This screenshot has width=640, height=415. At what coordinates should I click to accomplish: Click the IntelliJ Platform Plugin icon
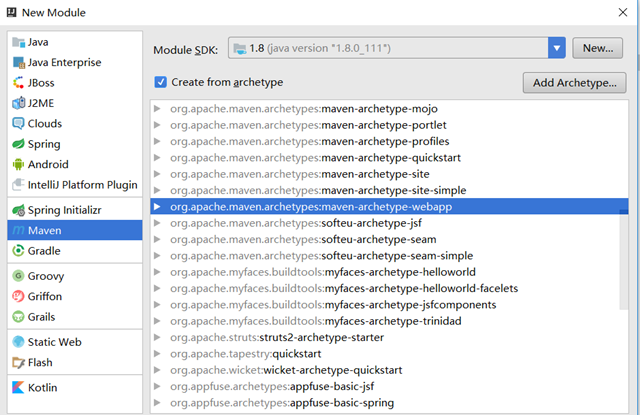click(18, 185)
